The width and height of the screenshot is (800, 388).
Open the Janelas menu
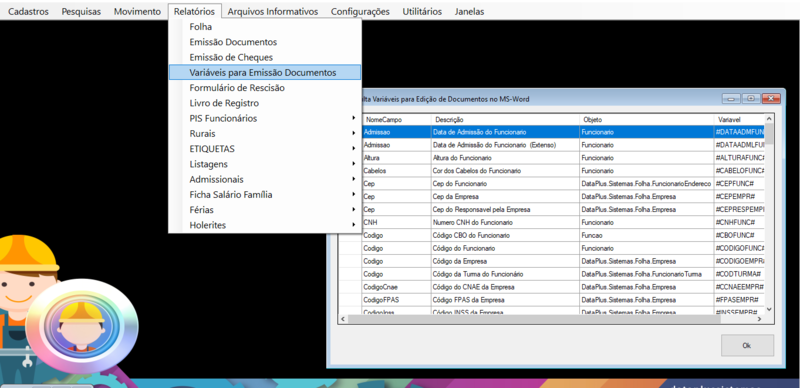coord(469,11)
